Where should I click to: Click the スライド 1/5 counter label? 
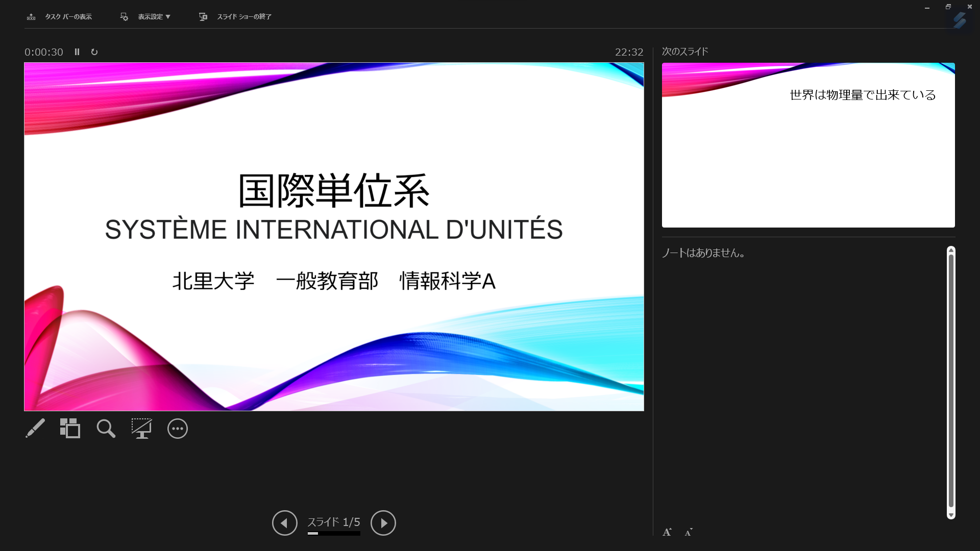pyautogui.click(x=334, y=522)
